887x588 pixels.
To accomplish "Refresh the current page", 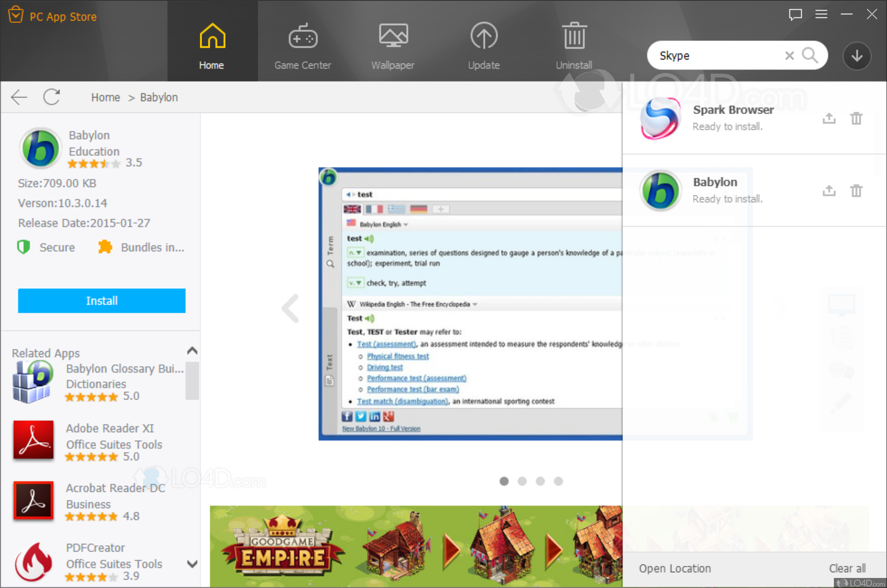I will [51, 97].
